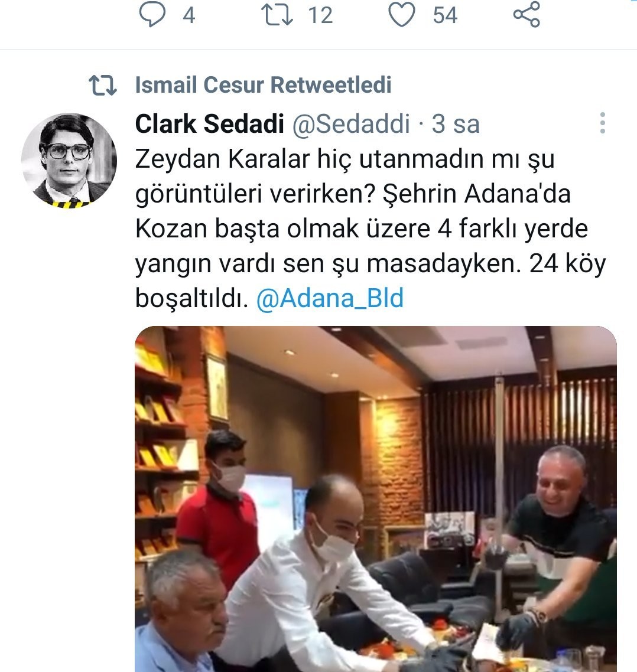Open the @Sedaddi handle
The image size is (637, 672).
(x=351, y=124)
